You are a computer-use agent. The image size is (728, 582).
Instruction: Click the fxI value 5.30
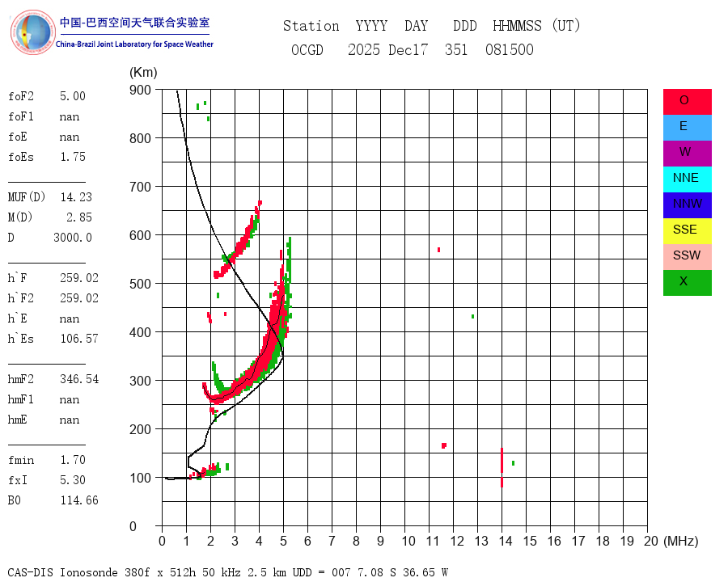click(x=73, y=480)
